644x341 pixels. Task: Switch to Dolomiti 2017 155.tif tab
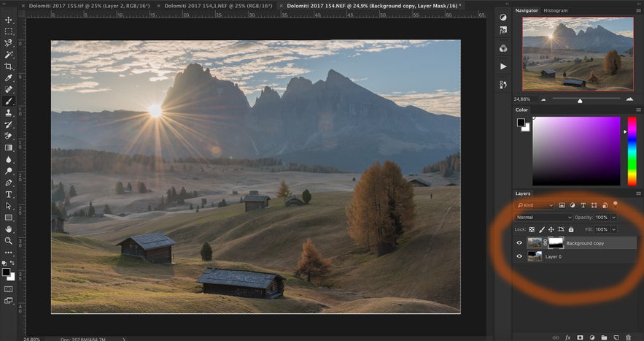pos(89,6)
